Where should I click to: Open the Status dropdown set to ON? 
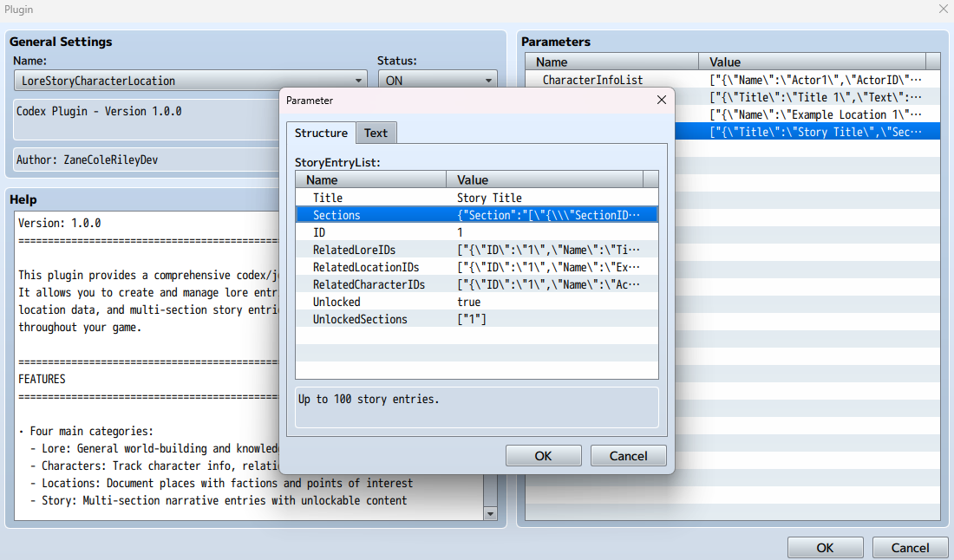tap(437, 81)
